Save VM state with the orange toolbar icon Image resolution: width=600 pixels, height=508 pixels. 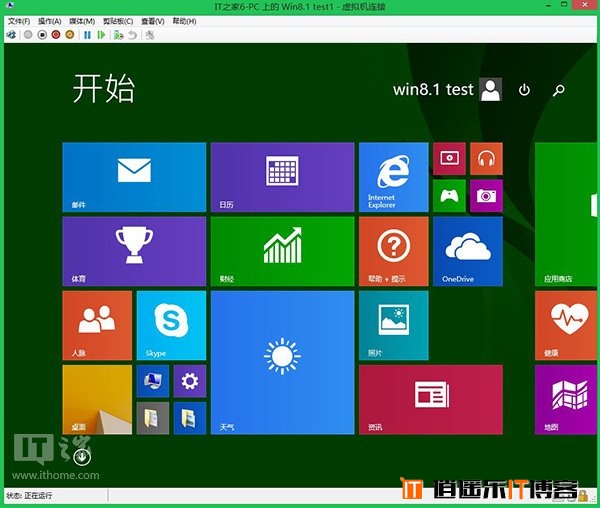[x=70, y=35]
